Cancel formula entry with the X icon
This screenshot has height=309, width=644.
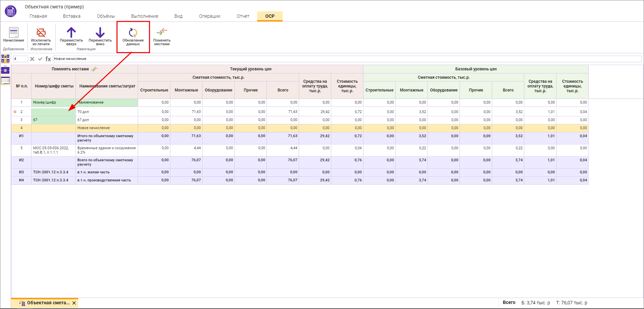32,59
